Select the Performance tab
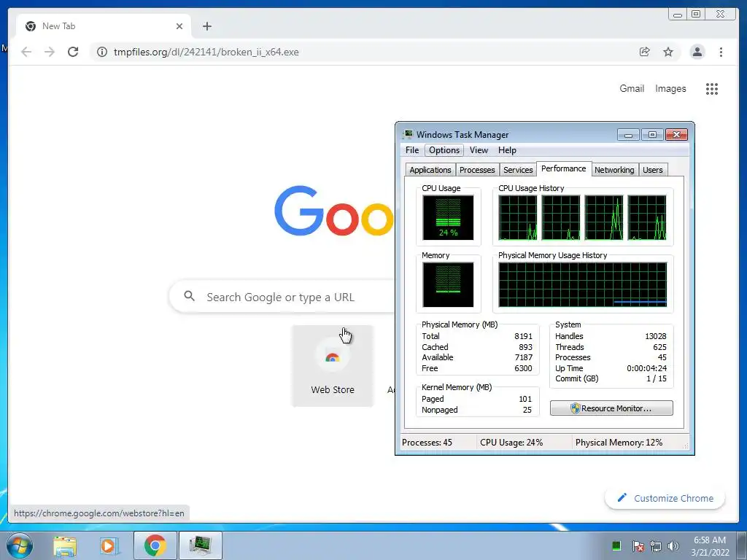This screenshot has width=747, height=560. point(564,168)
